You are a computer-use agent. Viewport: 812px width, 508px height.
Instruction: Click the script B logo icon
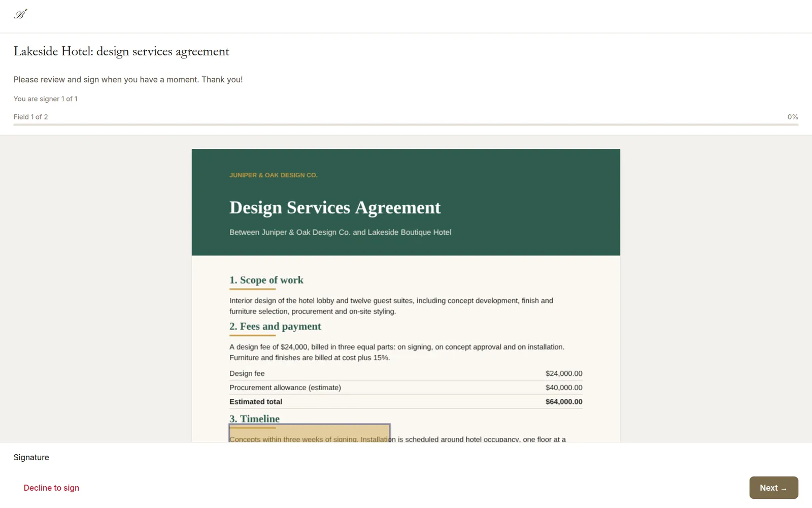tap(20, 14)
